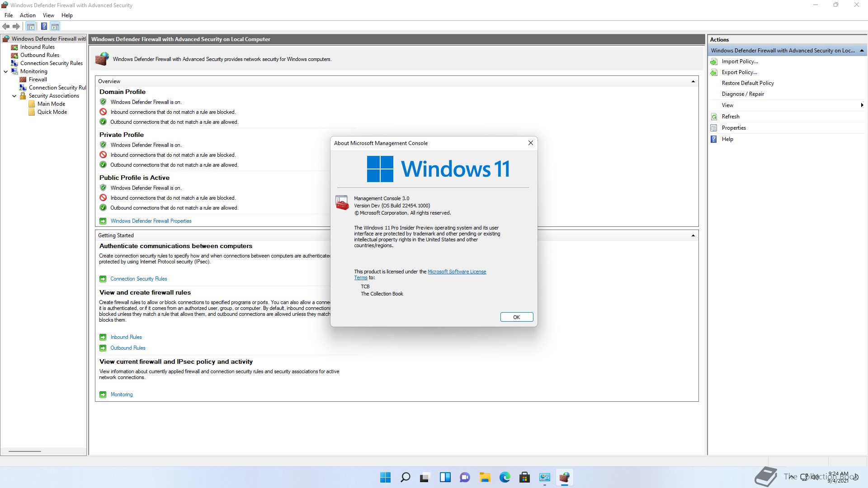Collapse the Security Associations tree node
Screen dimensions: 868x488
pos(14,96)
